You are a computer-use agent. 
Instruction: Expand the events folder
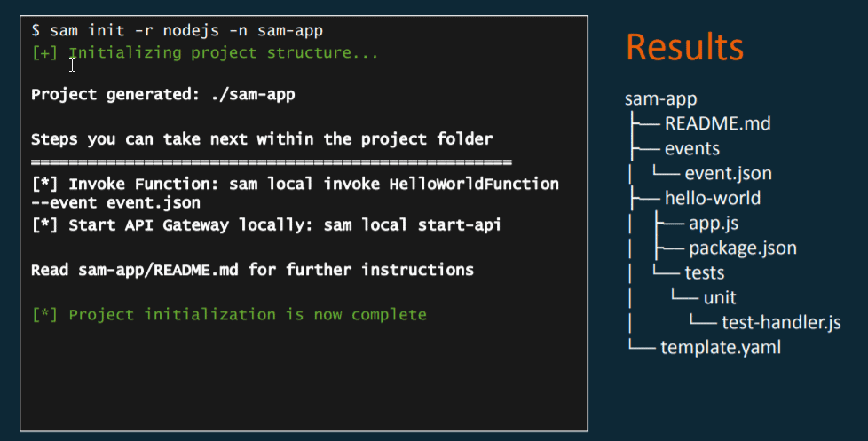coord(691,148)
